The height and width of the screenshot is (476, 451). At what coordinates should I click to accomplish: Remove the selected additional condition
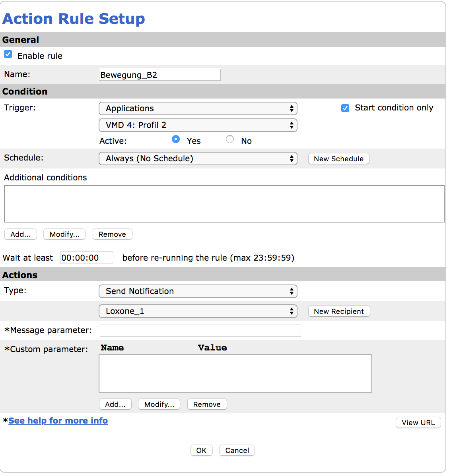(112, 234)
